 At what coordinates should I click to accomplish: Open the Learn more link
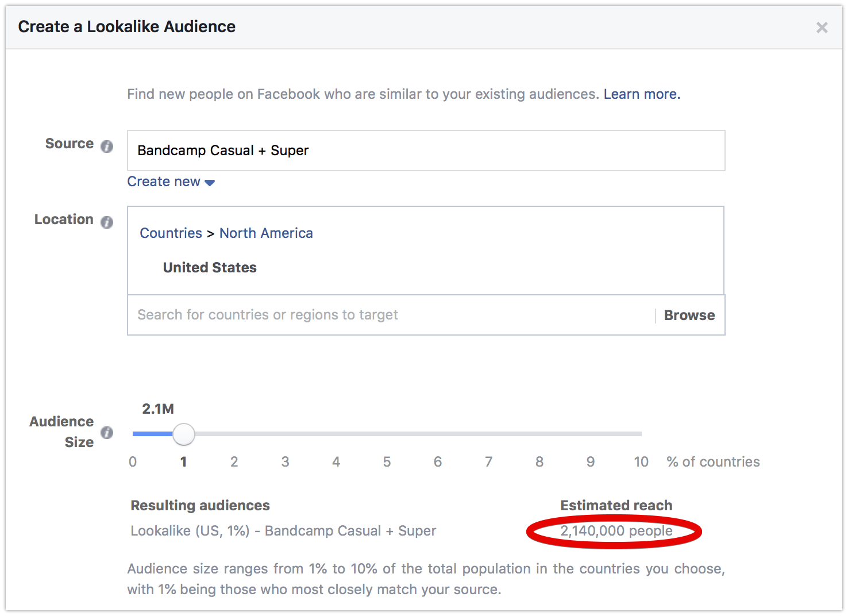click(x=641, y=94)
